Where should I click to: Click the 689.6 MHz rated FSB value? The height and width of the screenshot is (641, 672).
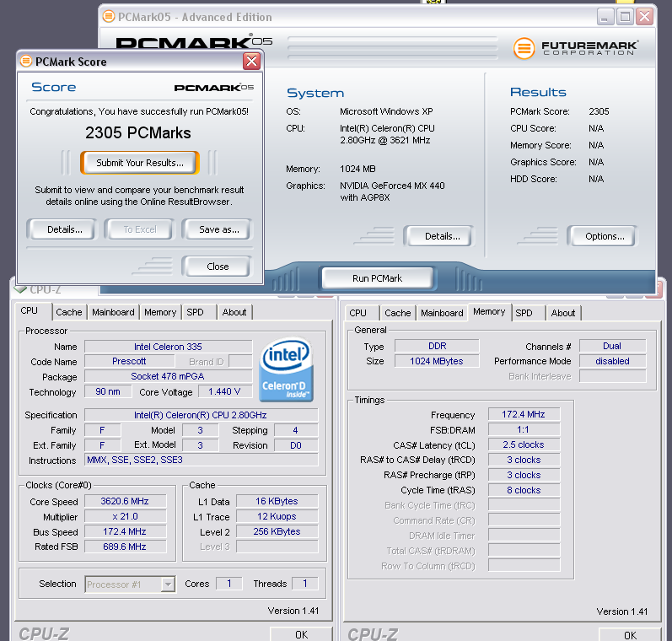[125, 547]
